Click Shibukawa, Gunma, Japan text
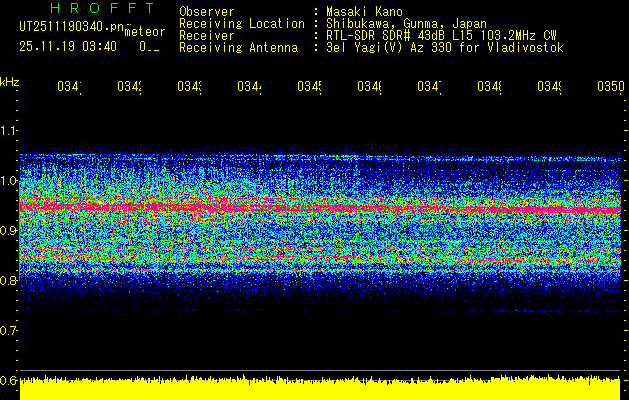Image resolution: width=629 pixels, height=400 pixels. 406,24
